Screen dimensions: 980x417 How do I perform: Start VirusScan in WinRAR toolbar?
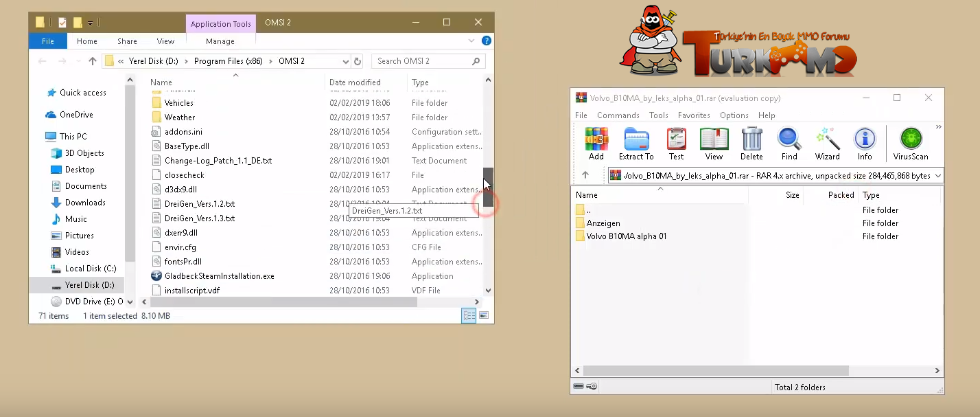[911, 144]
